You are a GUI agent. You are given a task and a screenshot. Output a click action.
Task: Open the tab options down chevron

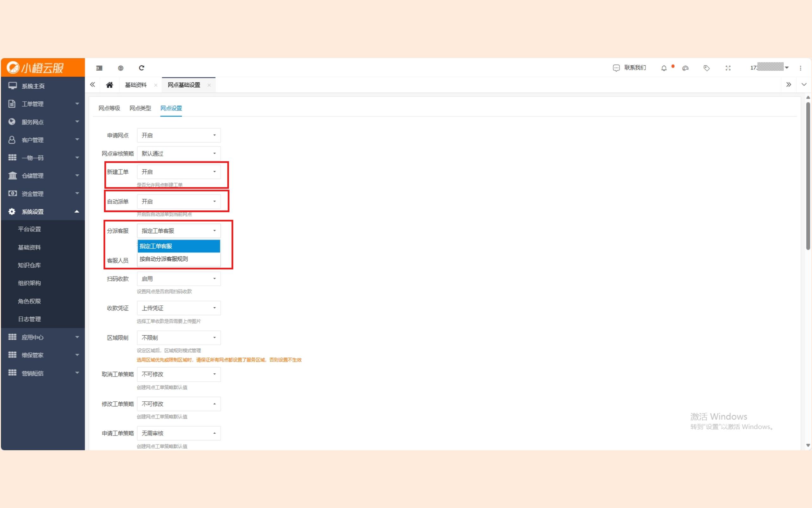tap(804, 85)
